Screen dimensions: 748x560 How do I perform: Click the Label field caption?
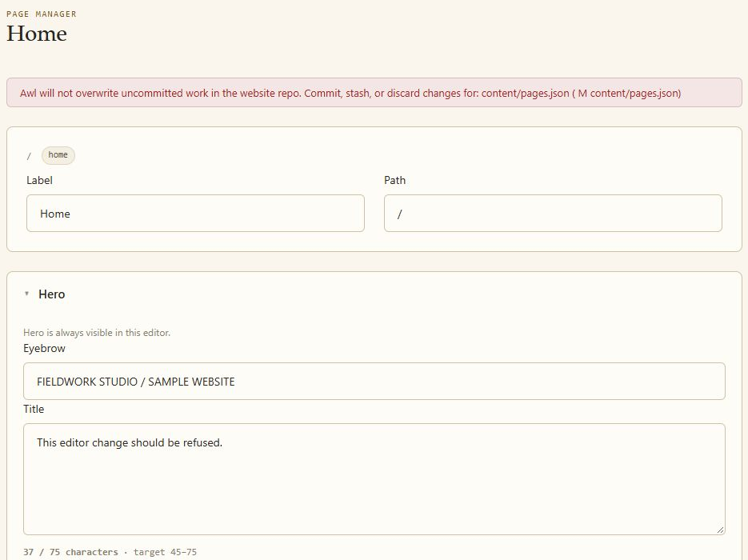pyautogui.click(x=39, y=180)
